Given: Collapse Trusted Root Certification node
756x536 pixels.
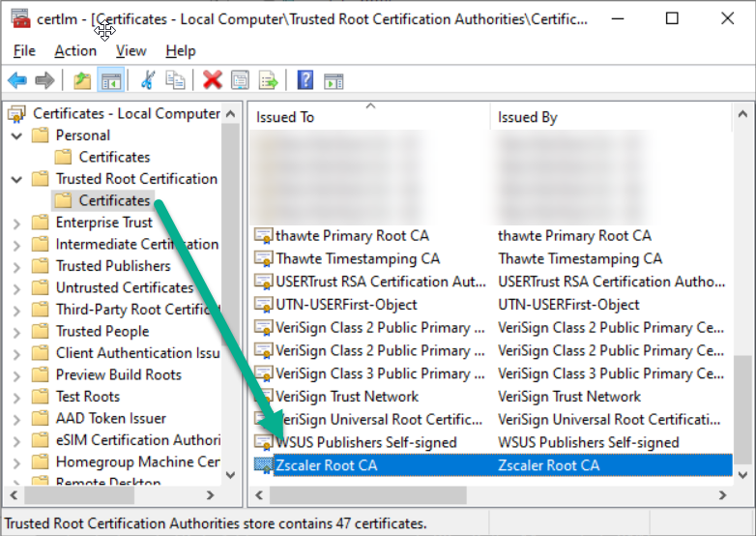Looking at the screenshot, I should (x=16, y=179).
